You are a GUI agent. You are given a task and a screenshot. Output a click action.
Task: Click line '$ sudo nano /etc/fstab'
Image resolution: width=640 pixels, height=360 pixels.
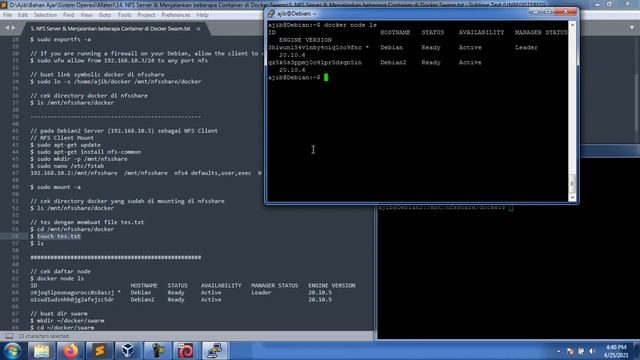point(67,166)
